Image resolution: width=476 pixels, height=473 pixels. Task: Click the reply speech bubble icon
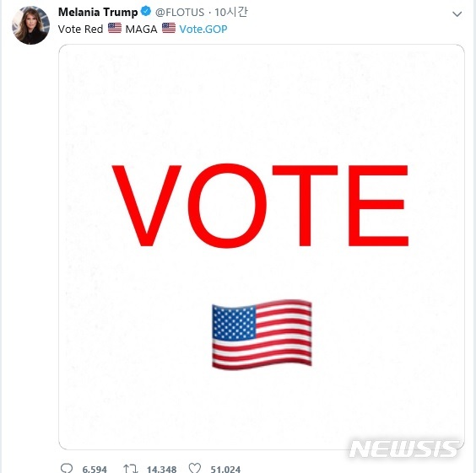(67, 468)
